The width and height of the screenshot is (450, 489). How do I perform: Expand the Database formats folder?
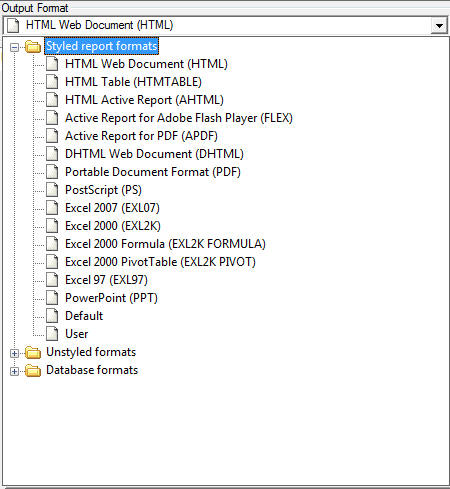point(14,371)
